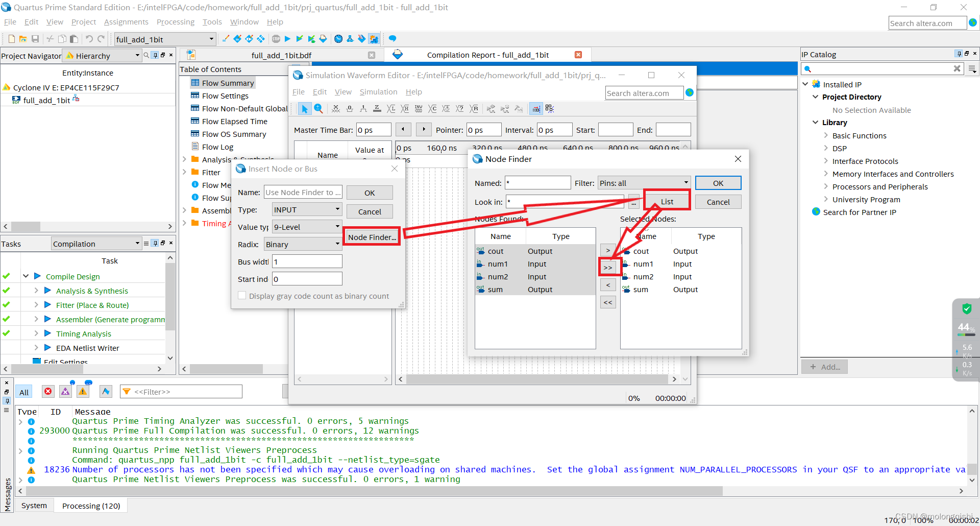Click the blue speech bubble help icon

click(392, 39)
